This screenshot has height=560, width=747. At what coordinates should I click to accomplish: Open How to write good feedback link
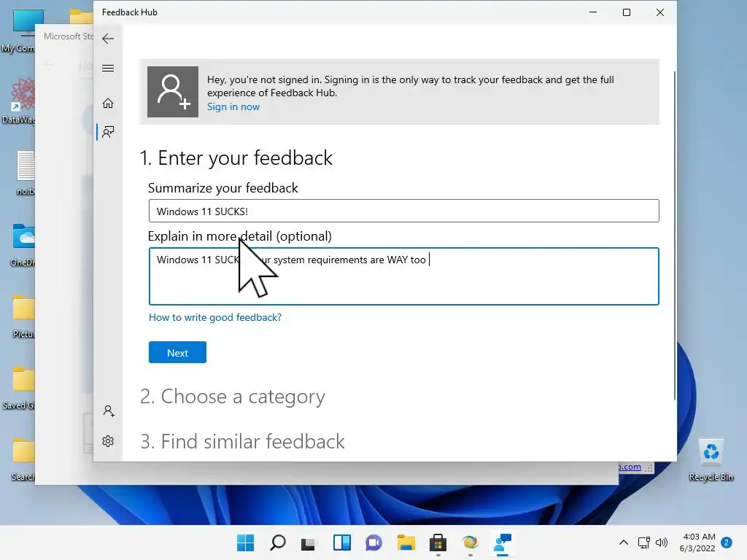(x=215, y=317)
